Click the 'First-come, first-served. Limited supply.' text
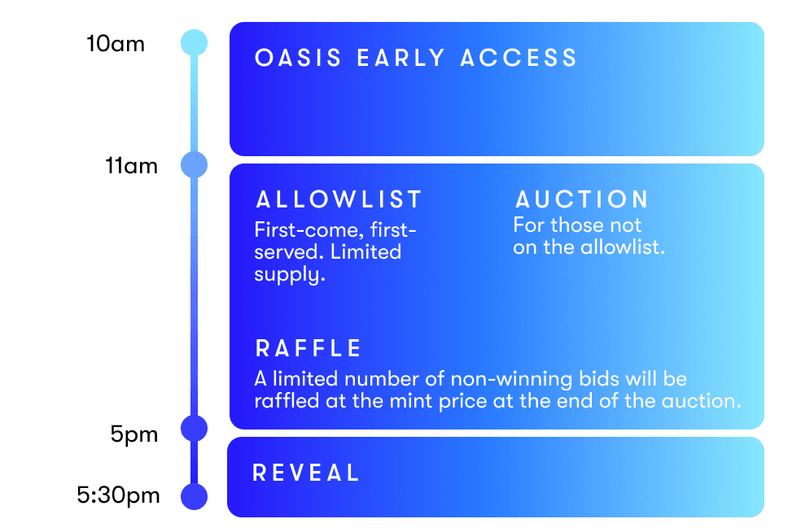801x532 pixels. 335,252
